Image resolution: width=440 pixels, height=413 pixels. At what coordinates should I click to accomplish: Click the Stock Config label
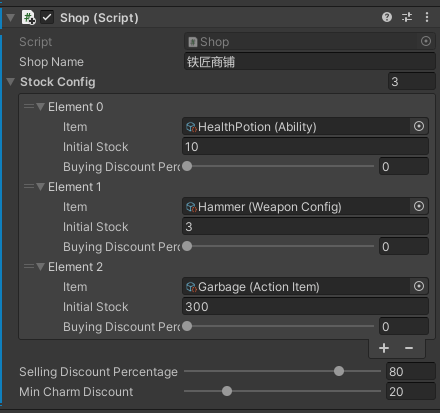pyautogui.click(x=58, y=82)
